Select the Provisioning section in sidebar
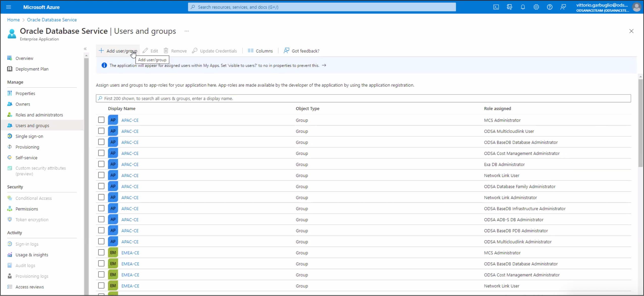Screen dimensions: 644x296 pyautogui.click(x=27, y=147)
